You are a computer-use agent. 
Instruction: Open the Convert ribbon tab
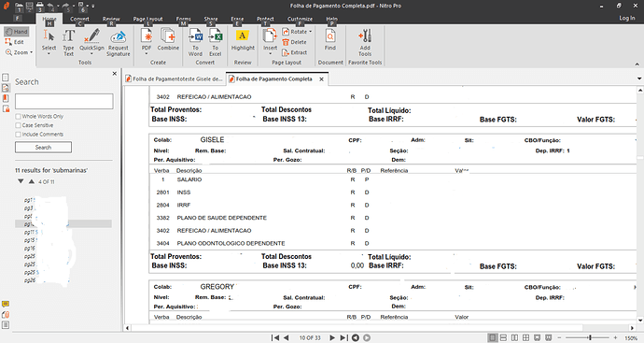79,20
